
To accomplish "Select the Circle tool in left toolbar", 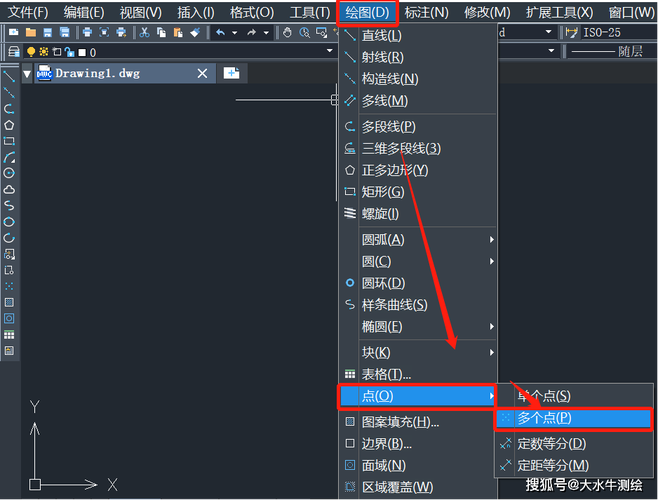I will [9, 173].
